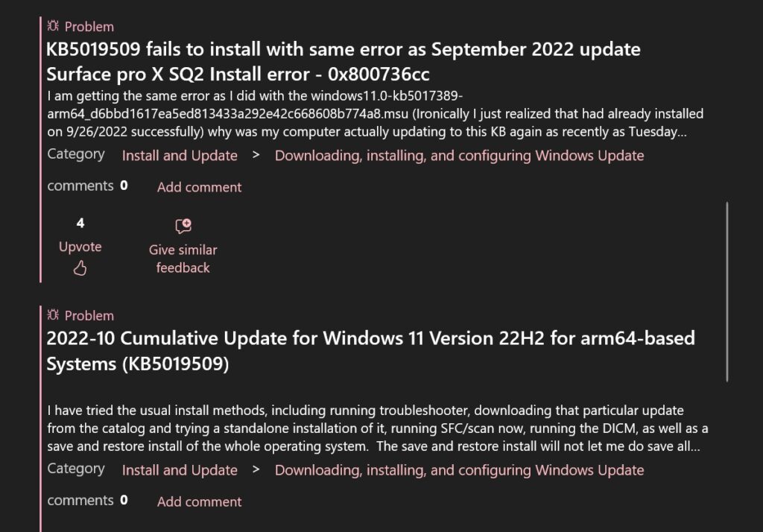Open the Downloading, installing, and configuring Windows Update subcategory
Viewport: 763px width, 532px height.
[460, 155]
